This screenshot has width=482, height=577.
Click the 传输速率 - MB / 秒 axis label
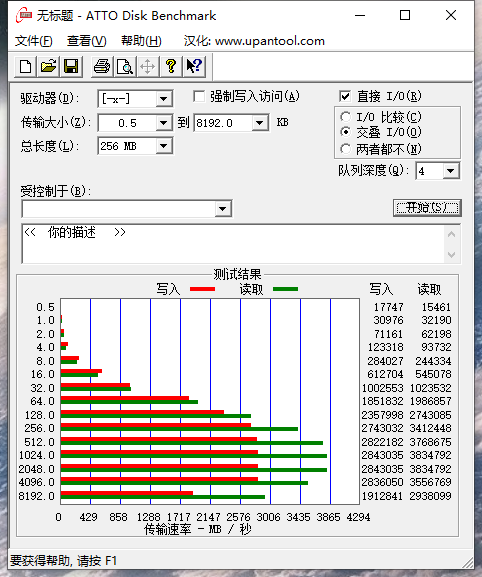coord(198,530)
